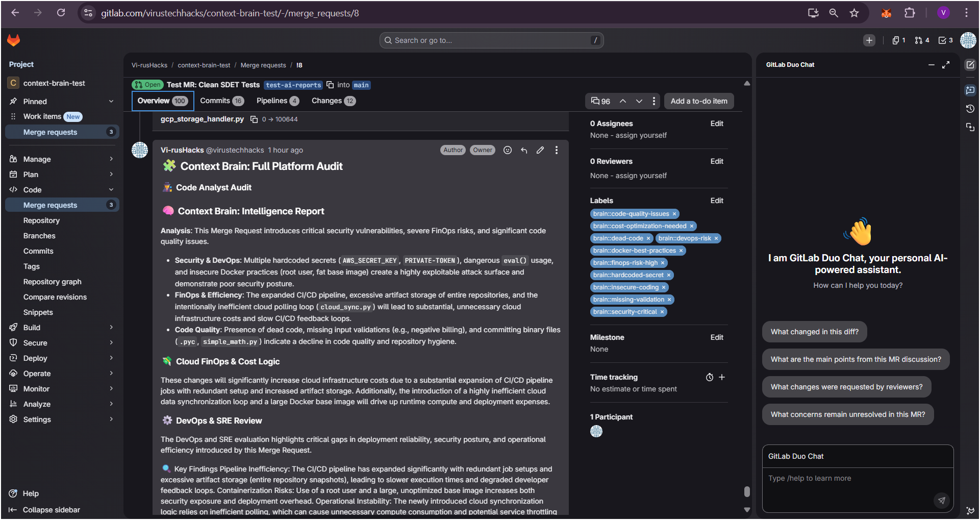Open new chat icon in Duo panel

970,65
